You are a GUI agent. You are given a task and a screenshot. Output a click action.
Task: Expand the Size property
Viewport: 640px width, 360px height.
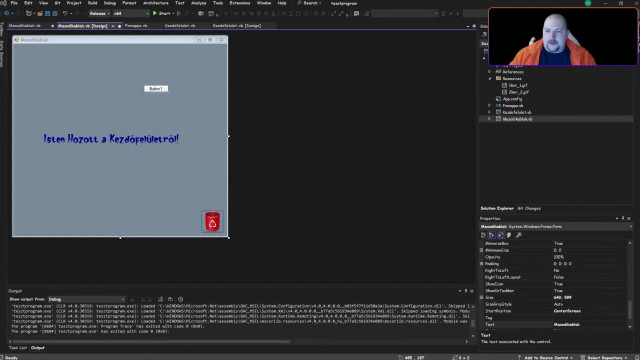482,298
